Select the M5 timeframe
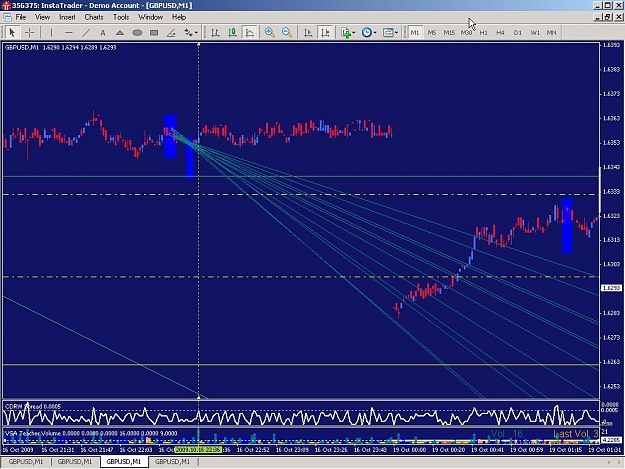The height and width of the screenshot is (469, 625). pyautogui.click(x=432, y=33)
